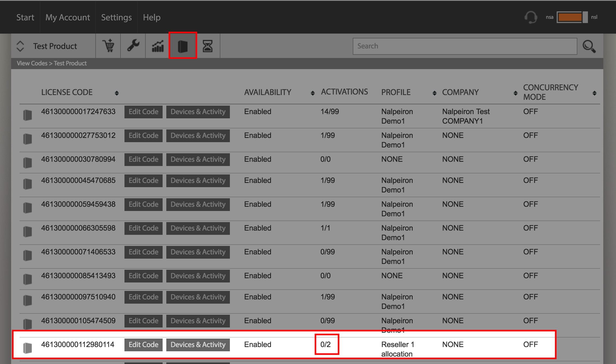Click the magnifying glass search icon

(589, 46)
